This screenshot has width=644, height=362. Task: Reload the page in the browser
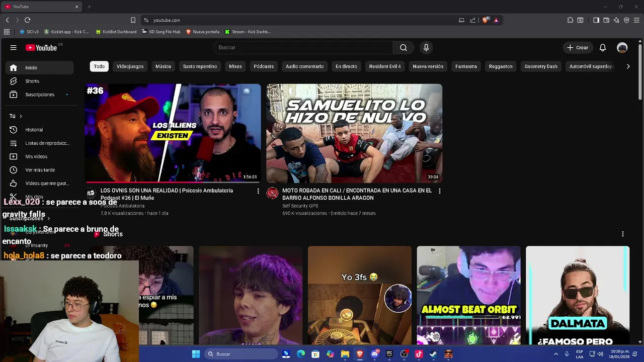point(27,20)
